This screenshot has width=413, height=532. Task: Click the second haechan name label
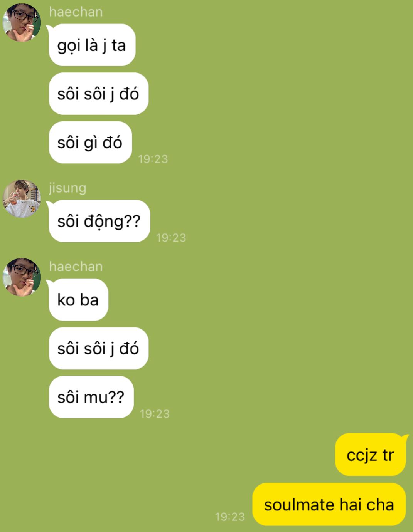point(76,267)
